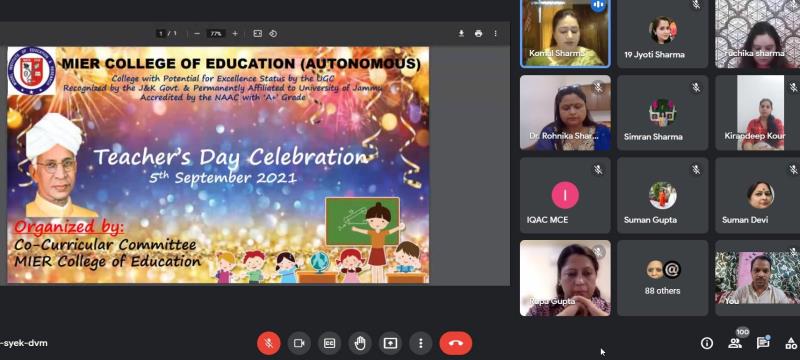
Task: Click the PDF fit to page icon
Action: pyautogui.click(x=258, y=34)
